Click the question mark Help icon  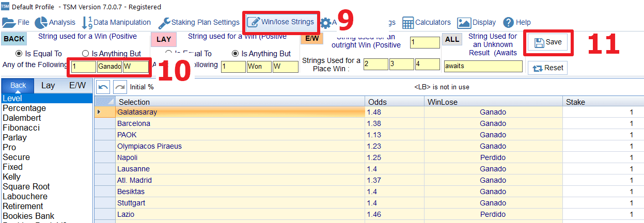pos(508,23)
